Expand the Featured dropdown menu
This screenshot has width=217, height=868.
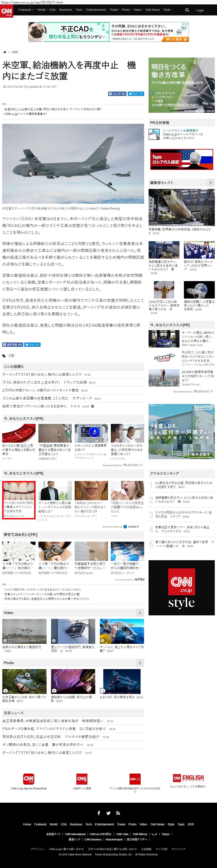tap(26, 10)
